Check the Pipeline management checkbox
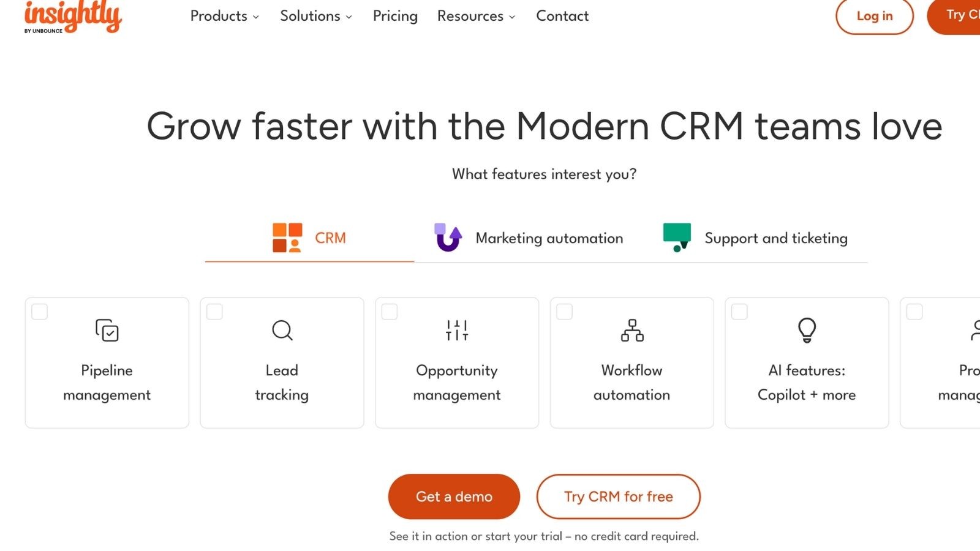Viewport: 980px width, 551px height. pyautogui.click(x=39, y=312)
